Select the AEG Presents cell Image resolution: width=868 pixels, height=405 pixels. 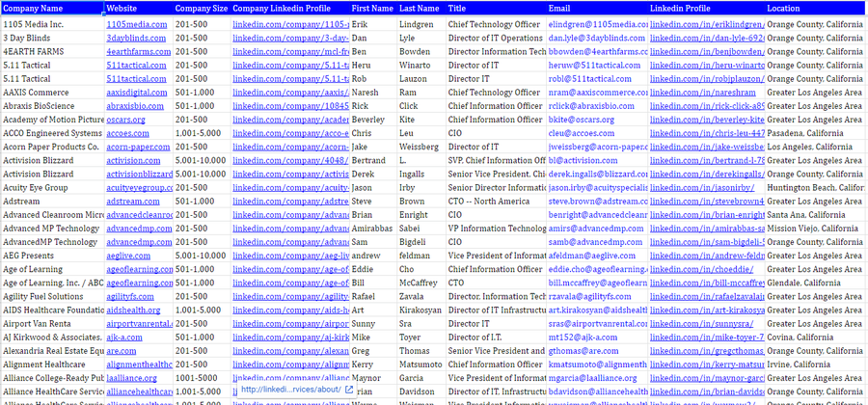[x=52, y=256]
